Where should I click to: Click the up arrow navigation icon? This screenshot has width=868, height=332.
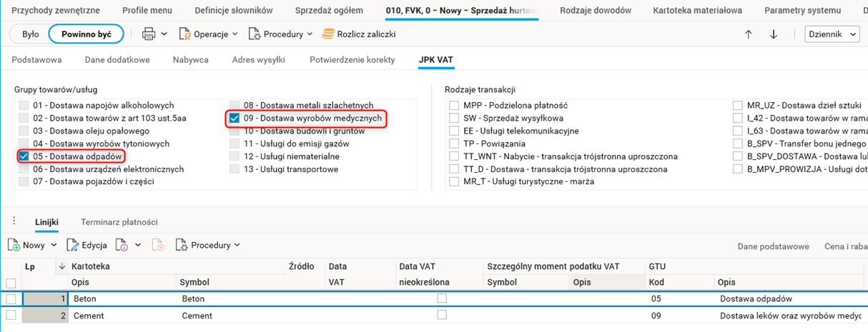click(x=749, y=34)
